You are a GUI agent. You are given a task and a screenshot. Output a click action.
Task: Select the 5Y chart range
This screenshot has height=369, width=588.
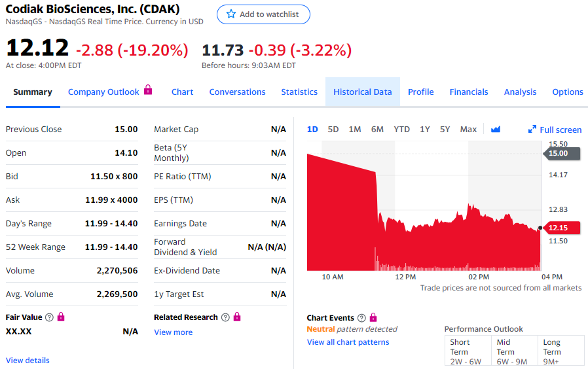[445, 130]
